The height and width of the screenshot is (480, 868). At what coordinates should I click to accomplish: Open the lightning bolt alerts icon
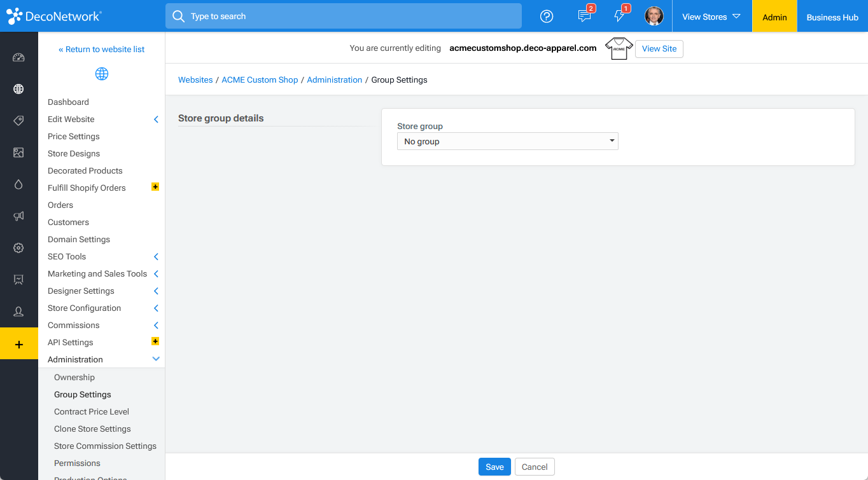(x=619, y=17)
